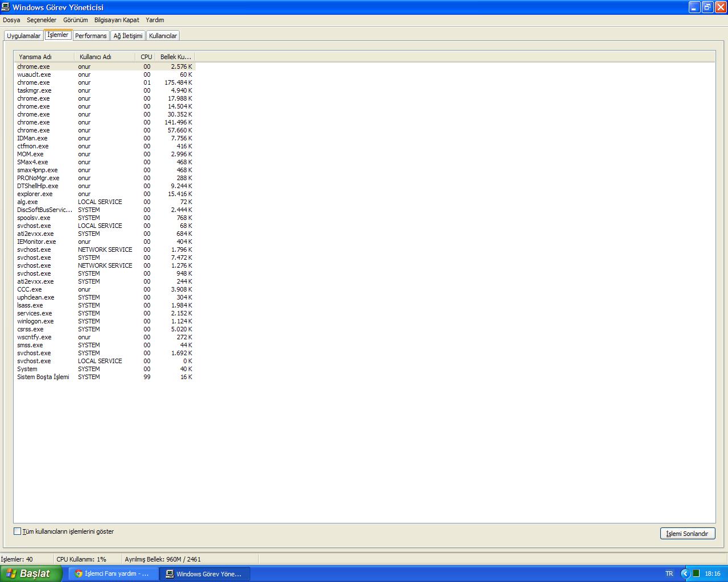Screen dimensions: 728x582
Task: Select the lsass.exe process
Action: coord(105,305)
